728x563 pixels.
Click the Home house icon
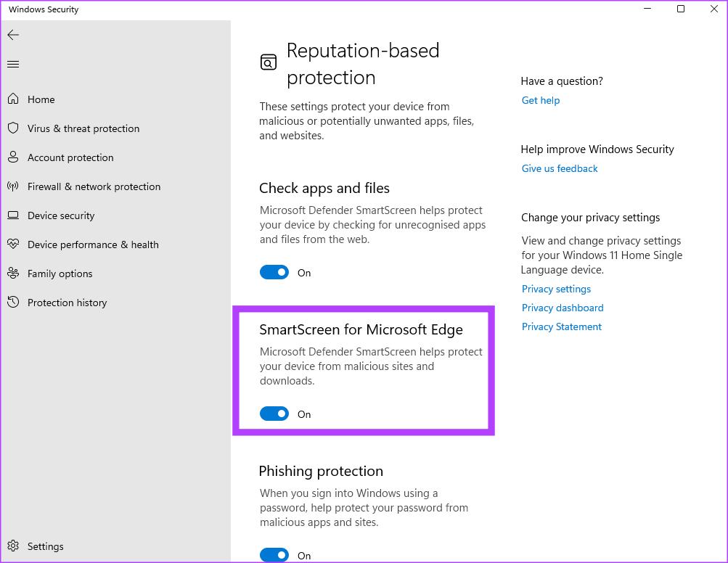click(x=13, y=99)
